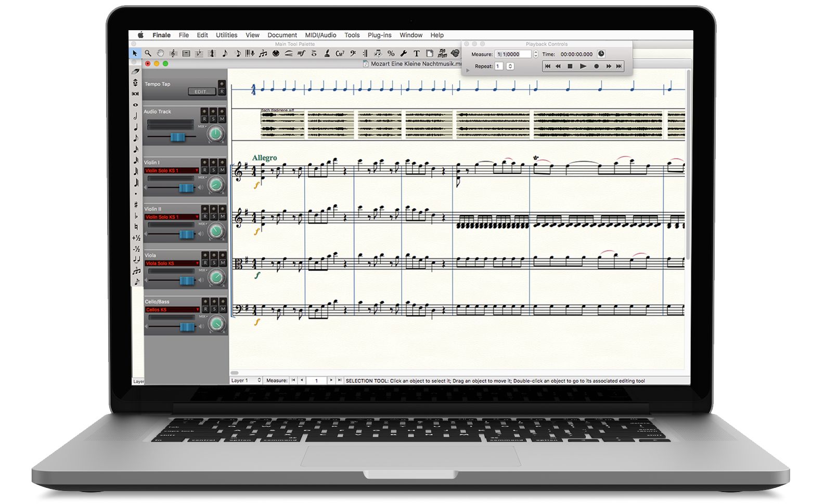Select the Clef bass-clef tool
825x504 pixels.
[x=353, y=53]
